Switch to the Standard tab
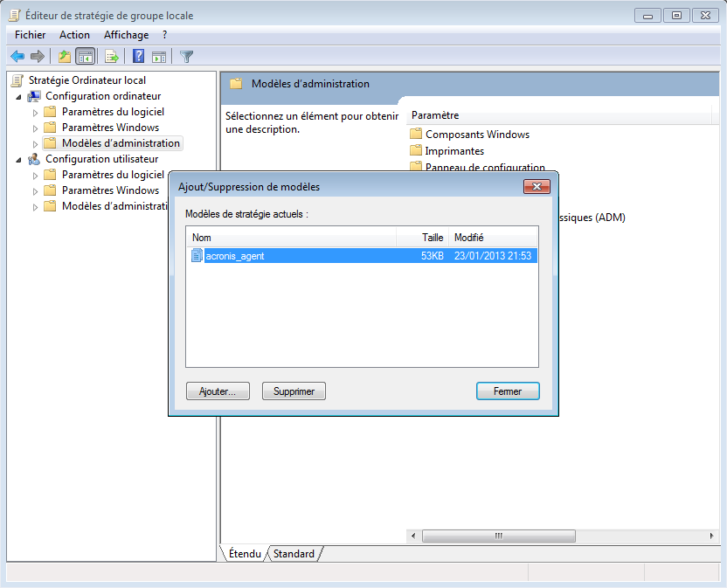Image resolution: width=727 pixels, height=588 pixels. [294, 554]
